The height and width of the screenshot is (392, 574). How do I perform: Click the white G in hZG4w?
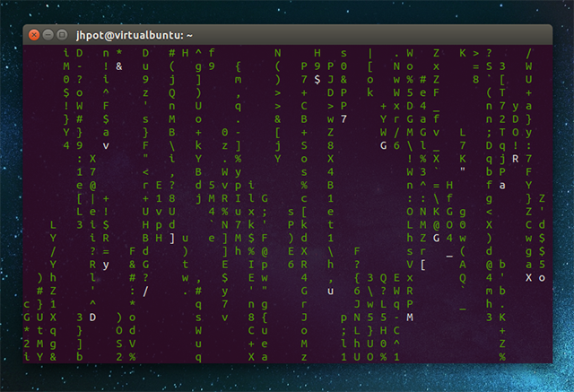pyautogui.click(x=436, y=238)
